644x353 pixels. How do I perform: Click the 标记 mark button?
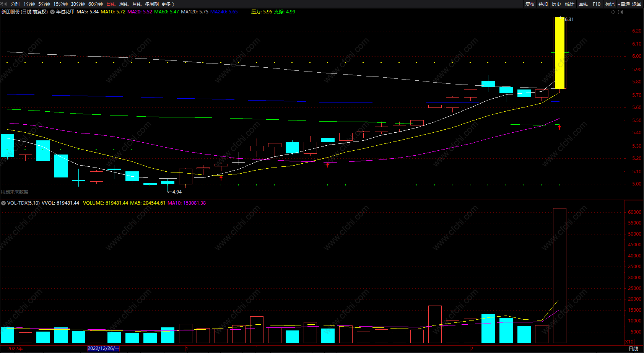tap(610, 4)
